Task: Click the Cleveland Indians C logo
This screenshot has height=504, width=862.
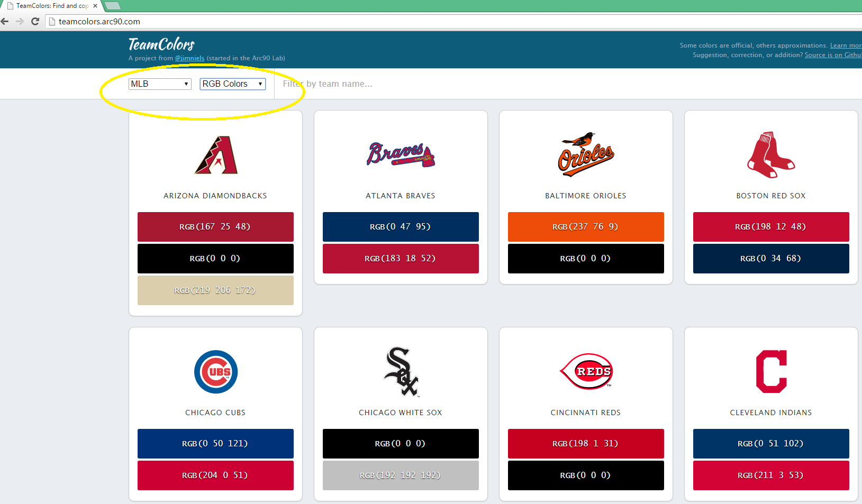Action: [x=772, y=371]
